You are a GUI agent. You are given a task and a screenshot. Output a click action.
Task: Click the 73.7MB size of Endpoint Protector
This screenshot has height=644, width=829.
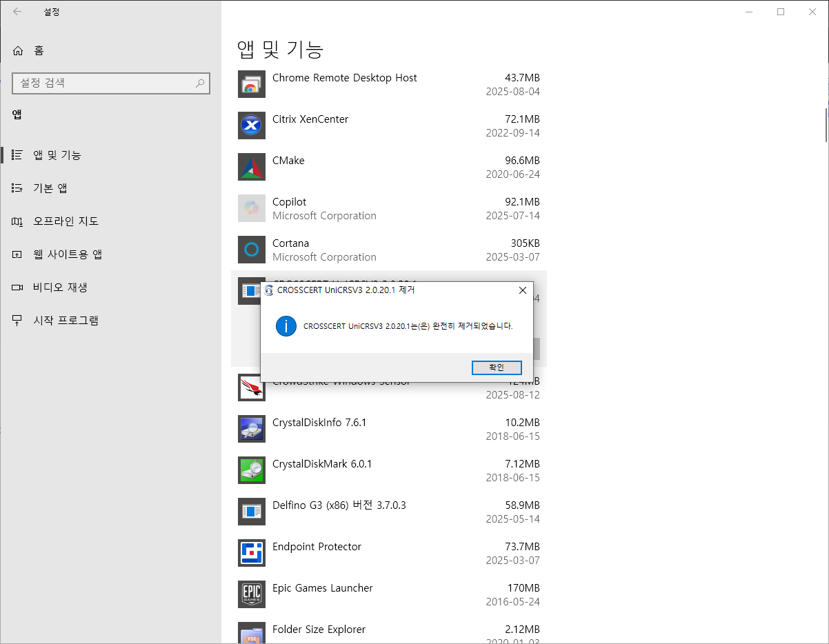(x=522, y=547)
